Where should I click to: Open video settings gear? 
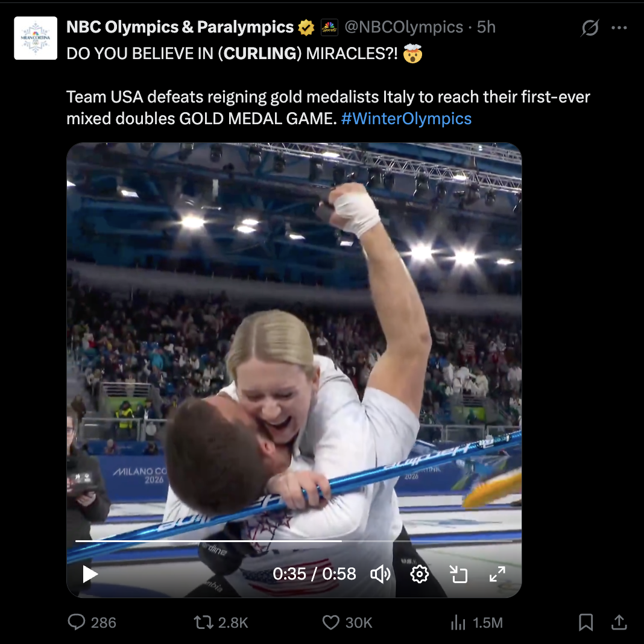420,573
